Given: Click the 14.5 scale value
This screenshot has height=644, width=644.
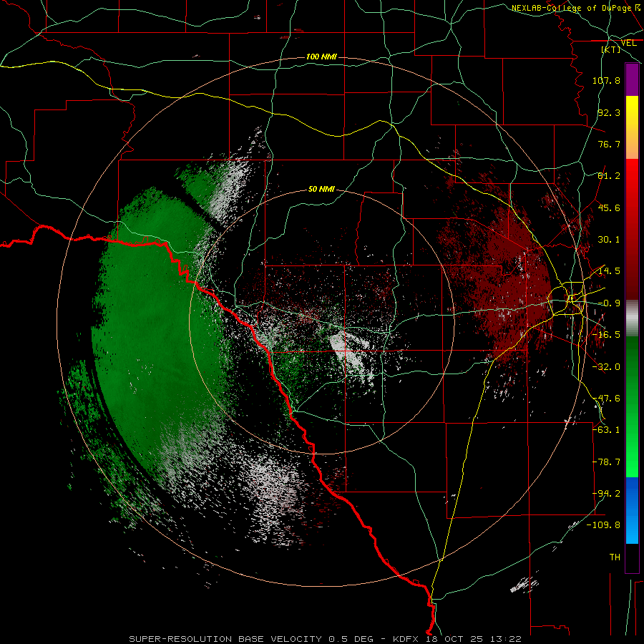Looking at the screenshot, I should [x=609, y=271].
